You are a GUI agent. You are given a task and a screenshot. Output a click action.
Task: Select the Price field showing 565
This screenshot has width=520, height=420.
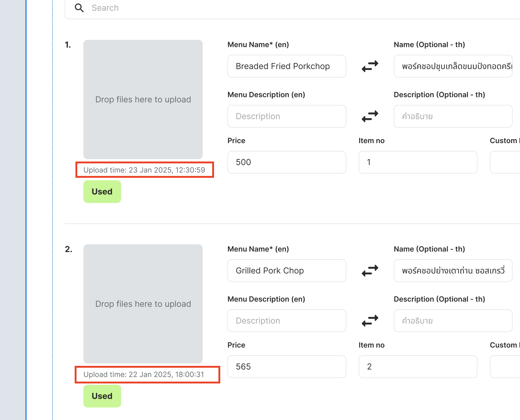click(286, 367)
